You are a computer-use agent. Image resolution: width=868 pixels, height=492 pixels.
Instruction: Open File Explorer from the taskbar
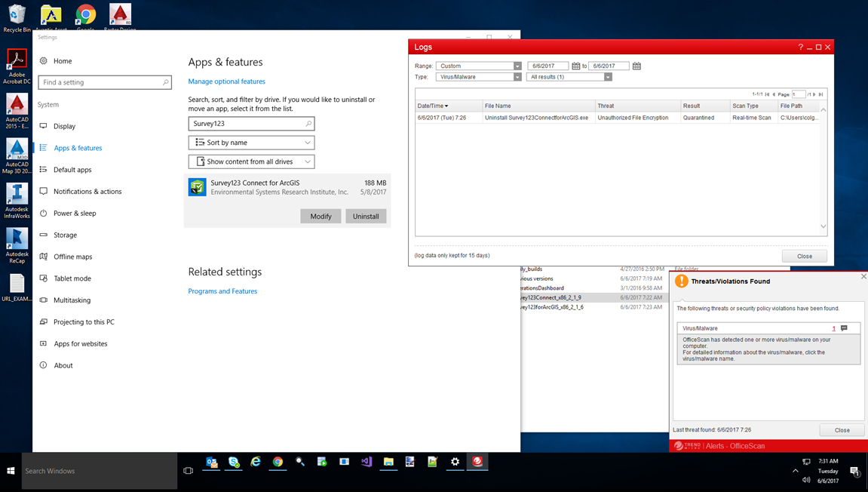[388, 462]
